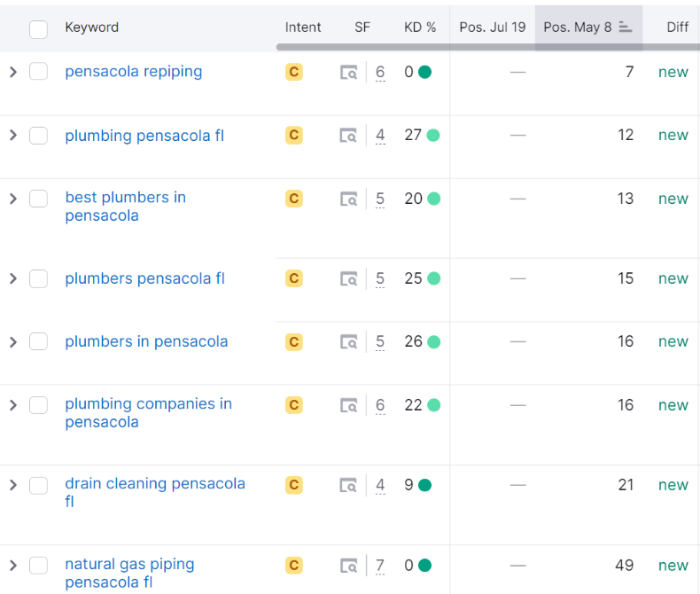Check the box beside plumbers in pensacola
This screenshot has width=700, height=594.
pos(38,341)
